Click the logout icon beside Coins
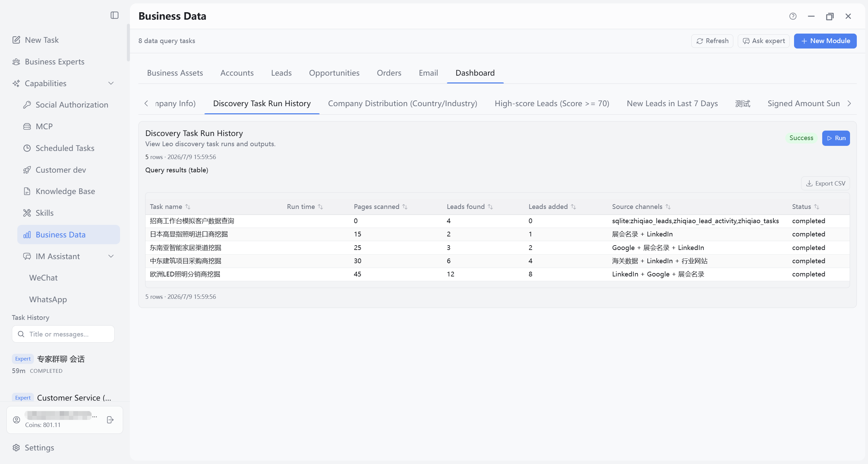 pyautogui.click(x=110, y=420)
